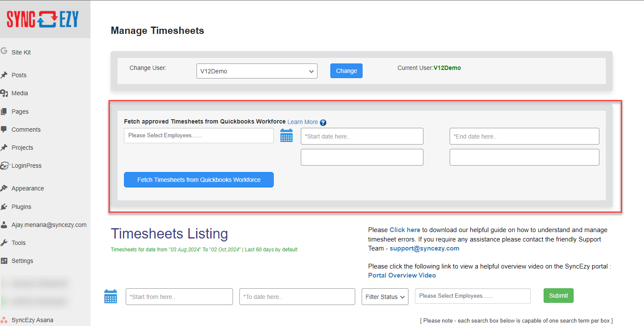Expand the Change User V12Demo dropdown
The image size is (644, 326).
coord(257,71)
